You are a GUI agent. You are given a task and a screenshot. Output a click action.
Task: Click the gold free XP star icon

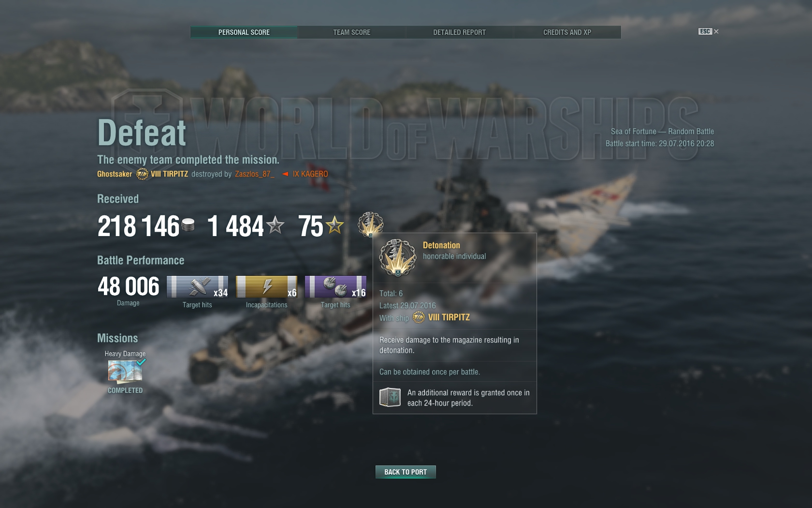334,225
